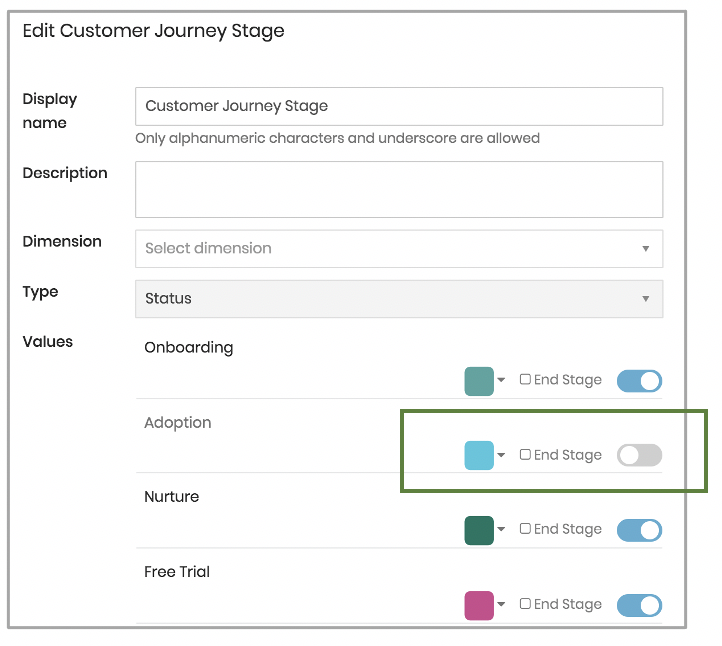722x646 pixels.
Task: Open the Onboarding color dropdown arrow
Action: click(x=501, y=380)
